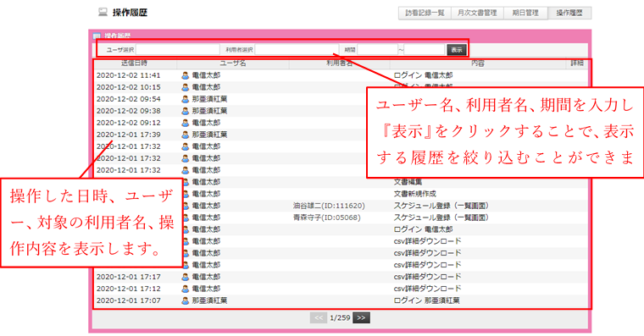This screenshot has height=336, width=644.
Task: Click the 送信日時 column header
Action: pos(134,63)
